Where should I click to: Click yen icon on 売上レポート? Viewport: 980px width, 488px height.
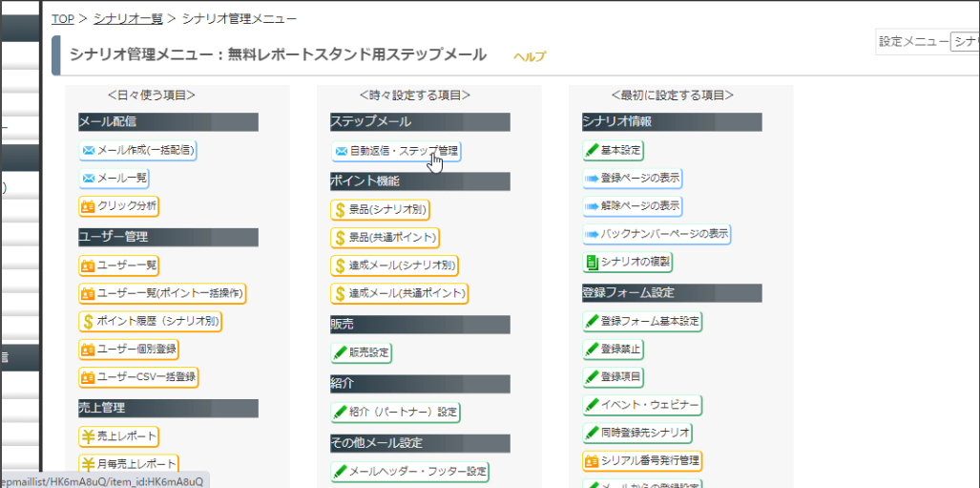[88, 435]
